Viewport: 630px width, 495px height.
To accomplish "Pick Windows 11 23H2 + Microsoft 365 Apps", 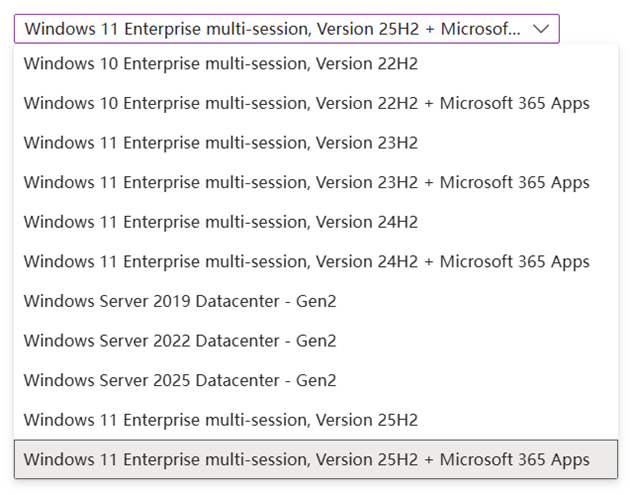I will click(306, 182).
